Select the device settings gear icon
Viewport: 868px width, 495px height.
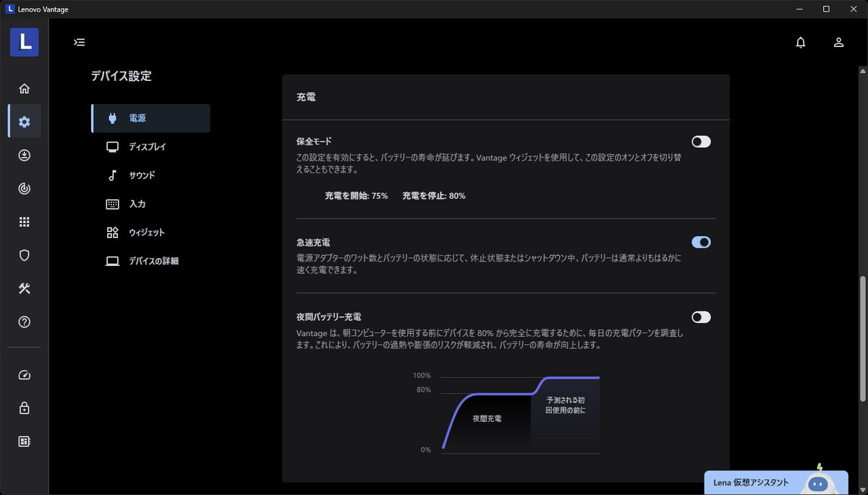click(x=25, y=121)
